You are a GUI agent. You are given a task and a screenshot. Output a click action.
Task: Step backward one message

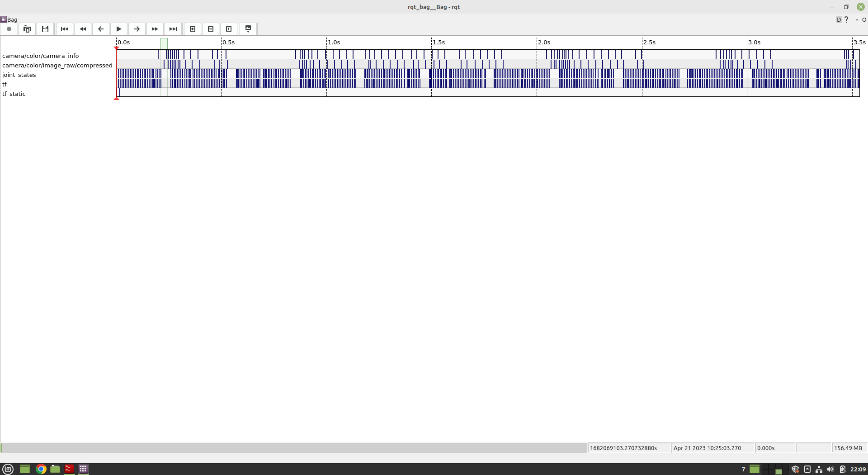[x=100, y=29]
